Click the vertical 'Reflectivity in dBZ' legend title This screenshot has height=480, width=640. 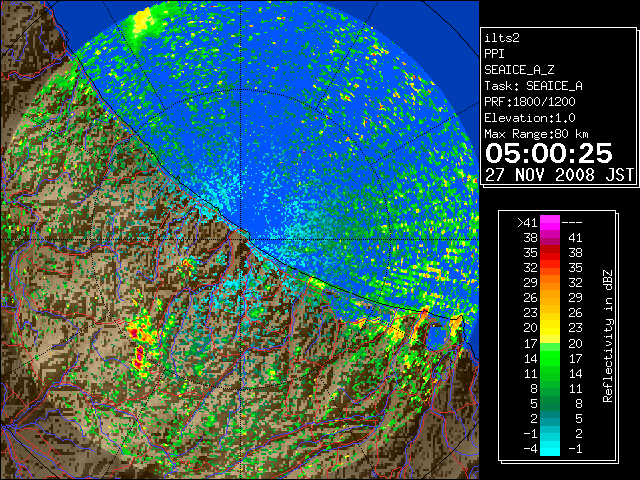coord(608,336)
